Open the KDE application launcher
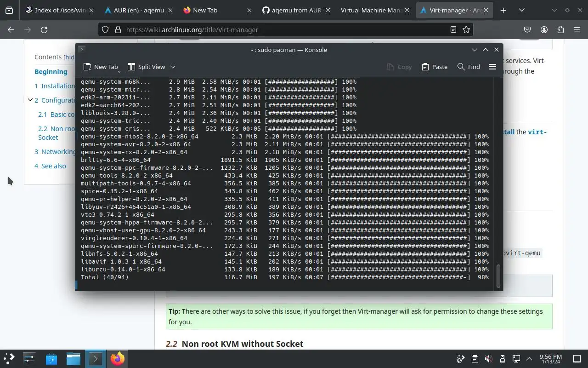This screenshot has width=588, height=368. pos(9,358)
